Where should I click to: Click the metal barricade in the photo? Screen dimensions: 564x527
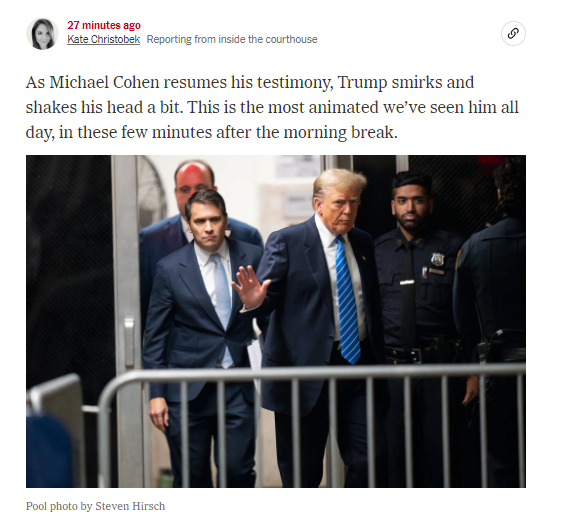(311, 424)
